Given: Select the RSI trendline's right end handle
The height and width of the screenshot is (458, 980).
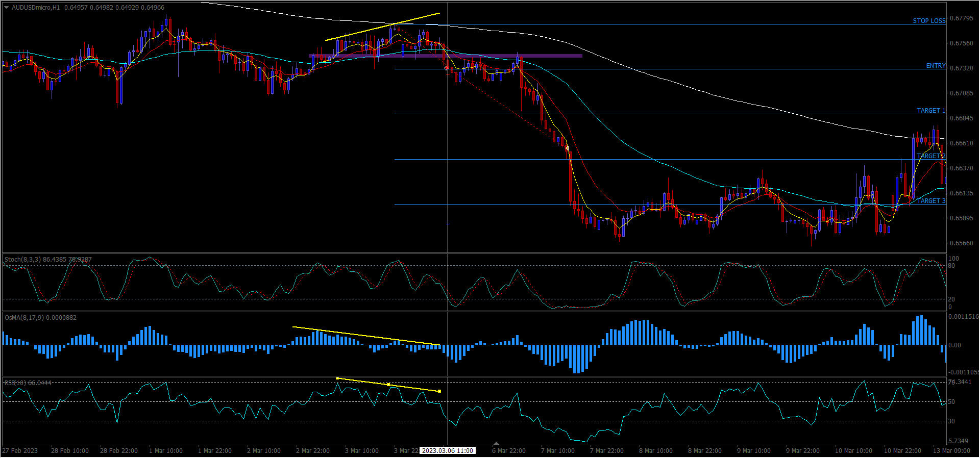Looking at the screenshot, I should tap(439, 391).
